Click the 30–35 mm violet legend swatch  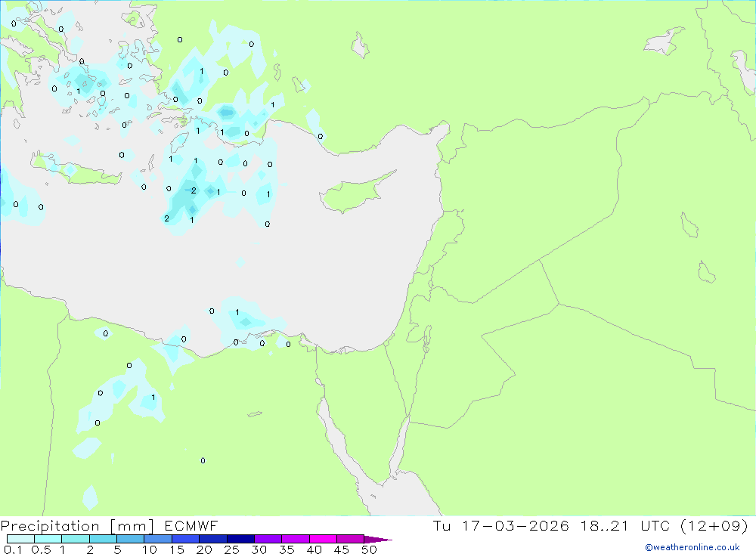pos(268,539)
